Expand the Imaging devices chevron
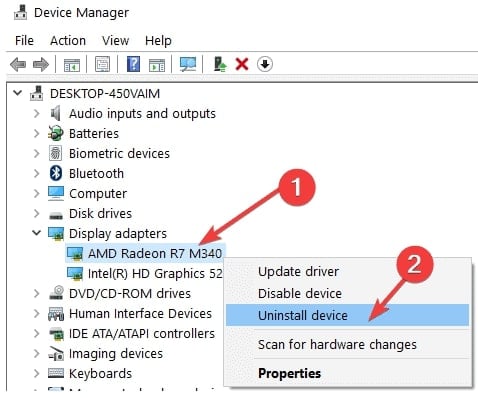Viewport: 478px width, 398px height. click(x=37, y=353)
